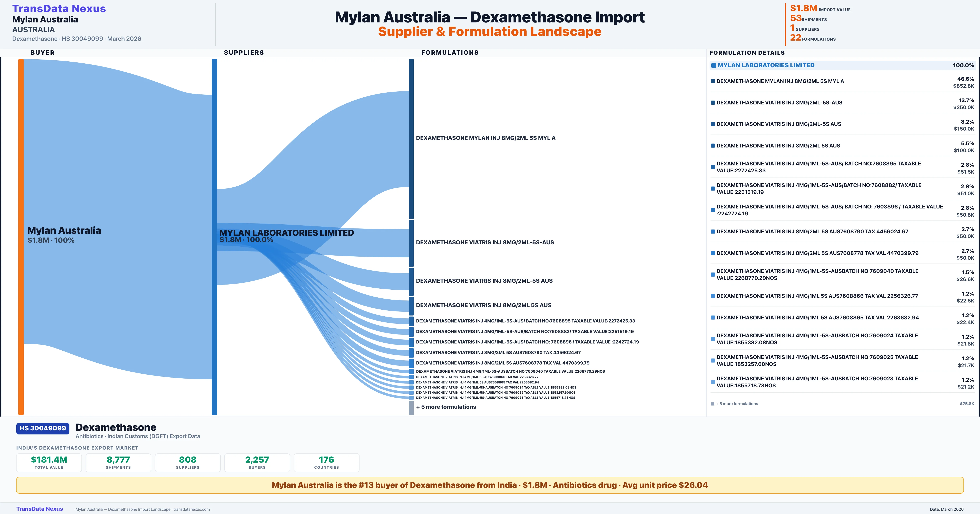The image size is (980, 514).
Task: Click the HS 30049099 badge
Action: [x=43, y=428]
